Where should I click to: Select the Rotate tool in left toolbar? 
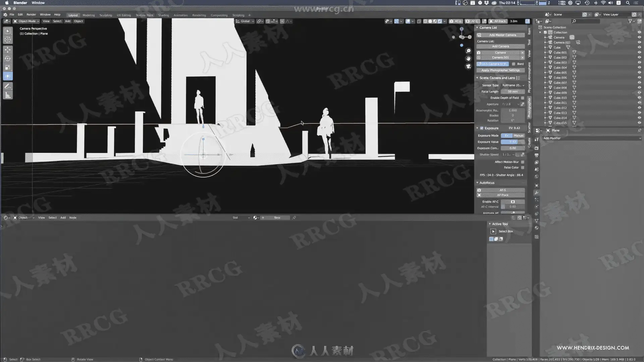pyautogui.click(x=8, y=59)
